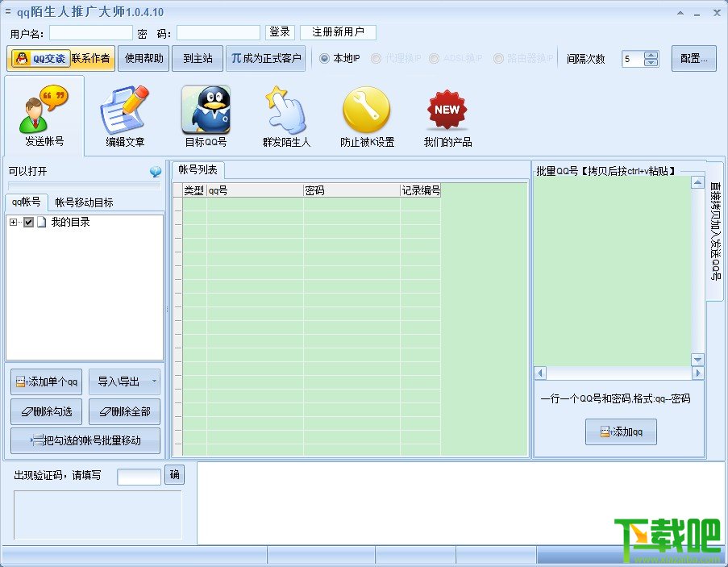Open the 目标QQ号 penguin section

[206, 115]
